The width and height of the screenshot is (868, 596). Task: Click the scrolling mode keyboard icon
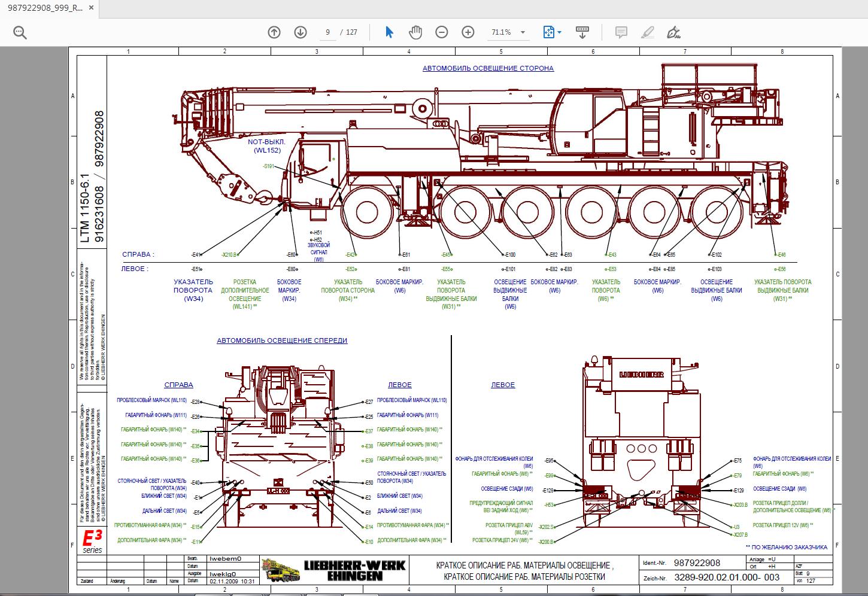[x=582, y=32]
